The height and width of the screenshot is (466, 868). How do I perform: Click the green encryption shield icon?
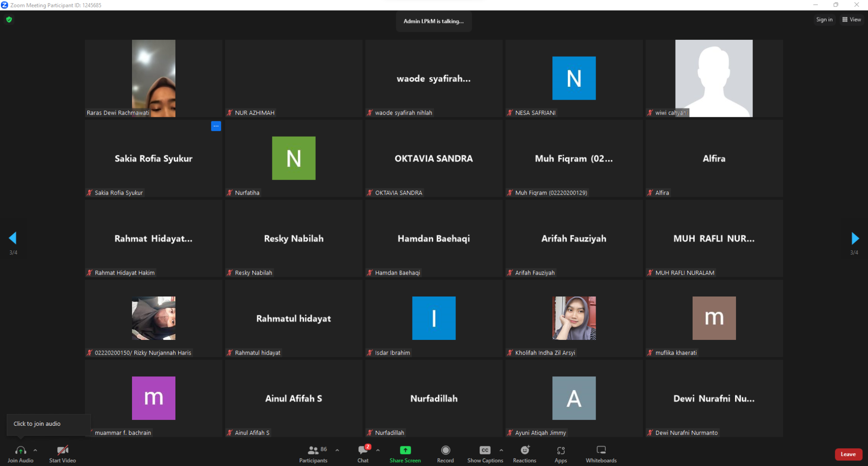(9, 20)
